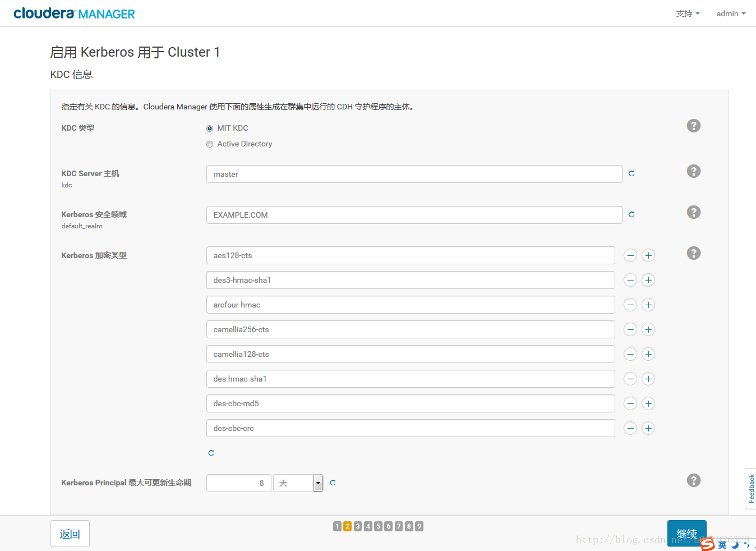
Task: Edit the des-cbc-md5 text field
Action: point(411,403)
